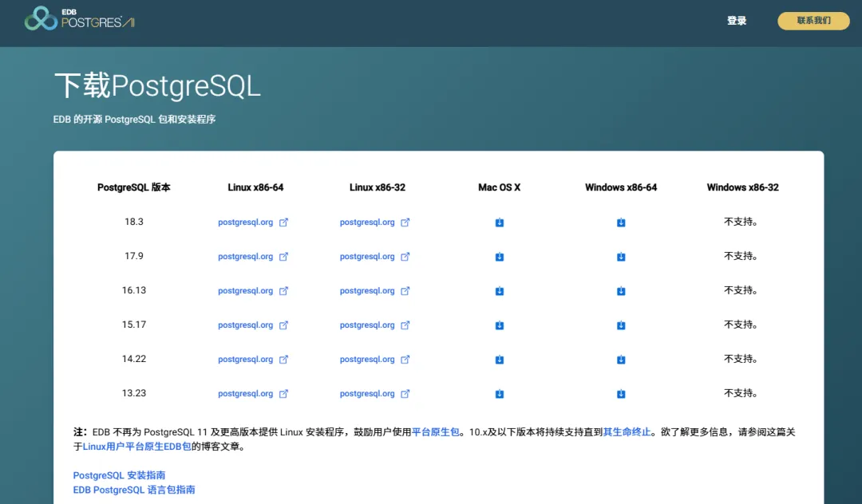This screenshot has width=862, height=504.
Task: Open postgresql.org link for 16.13 Linux x86-64
Action: click(x=245, y=291)
